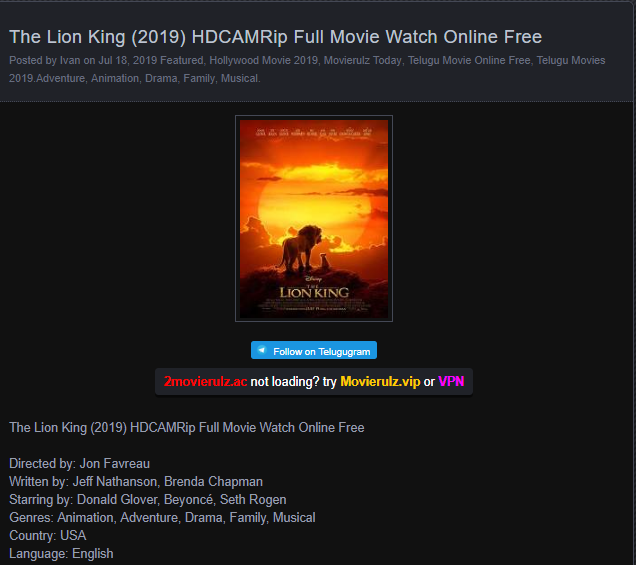The width and height of the screenshot is (636, 565).
Task: Open the Family genre tag in header
Action: (x=199, y=78)
